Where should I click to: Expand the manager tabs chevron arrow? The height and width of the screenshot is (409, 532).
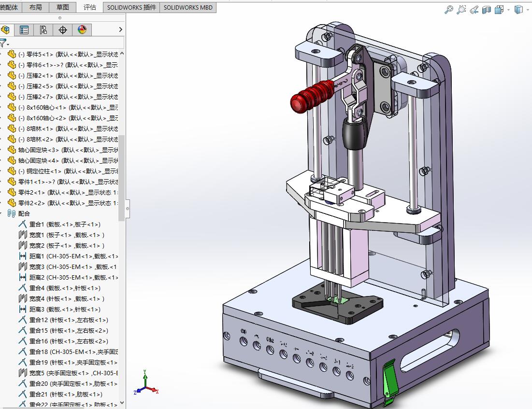[x=120, y=30]
